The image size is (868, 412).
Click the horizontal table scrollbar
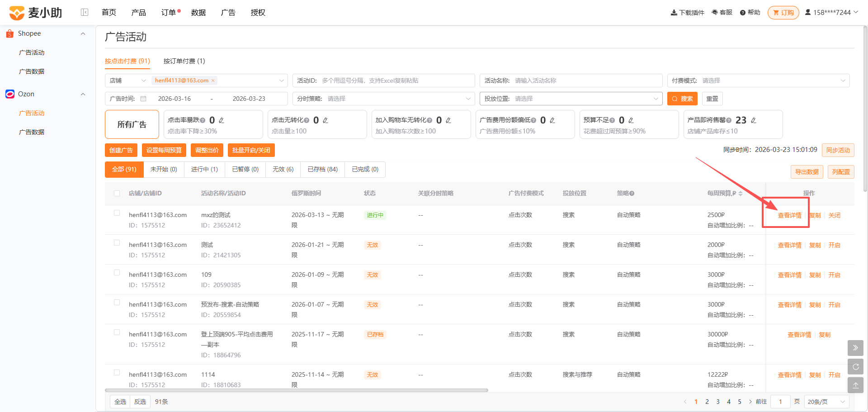click(297, 390)
